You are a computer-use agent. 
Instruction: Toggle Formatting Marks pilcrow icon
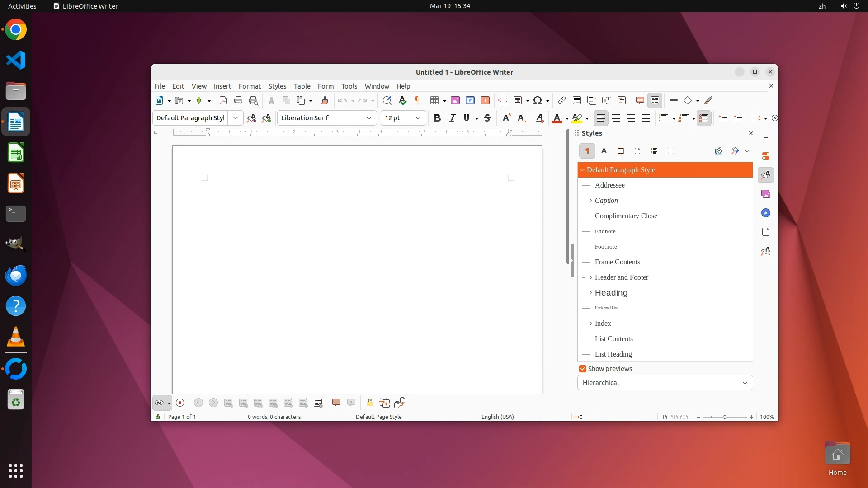[417, 100]
